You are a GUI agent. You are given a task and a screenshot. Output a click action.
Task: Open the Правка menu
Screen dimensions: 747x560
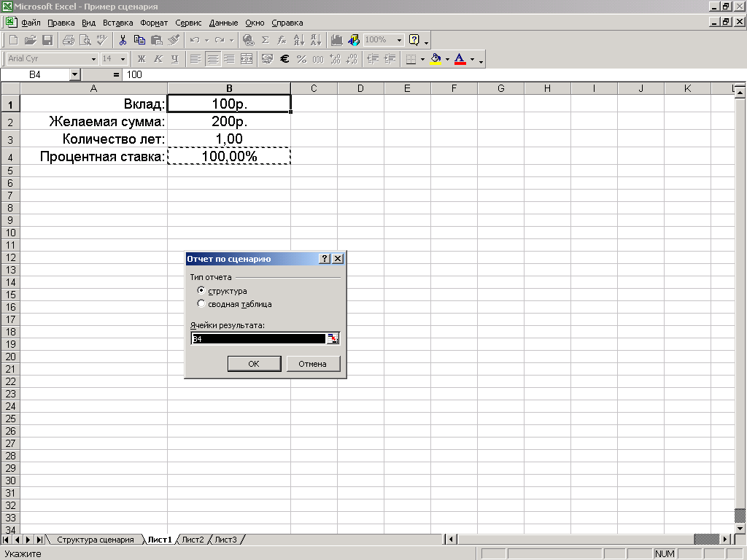[61, 23]
